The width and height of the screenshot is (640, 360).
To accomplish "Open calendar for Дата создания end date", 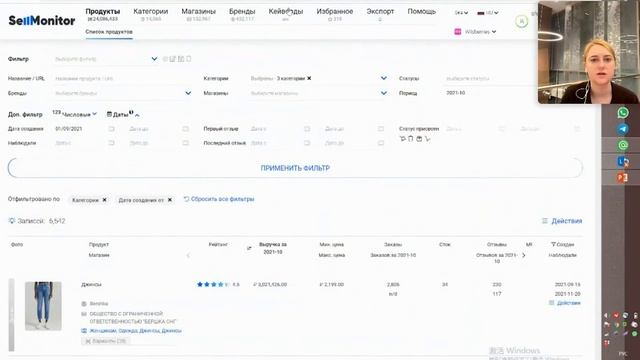I will (x=186, y=129).
